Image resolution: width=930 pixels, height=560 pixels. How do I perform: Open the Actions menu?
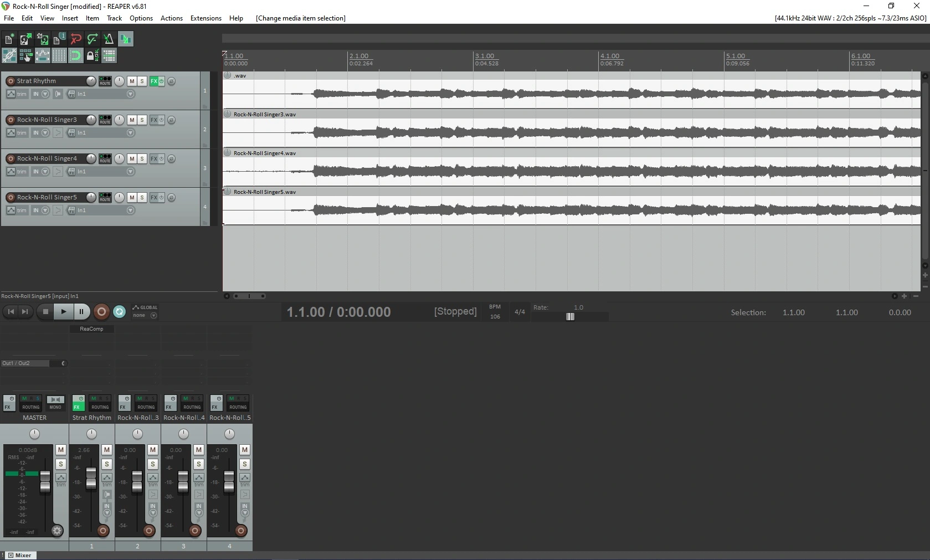coord(172,18)
